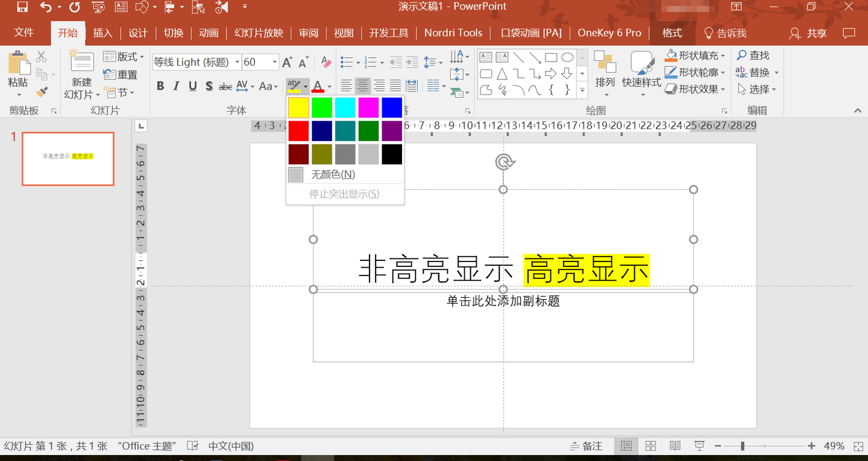This screenshot has height=461, width=868.
Task: Center align the text
Action: coord(362,86)
